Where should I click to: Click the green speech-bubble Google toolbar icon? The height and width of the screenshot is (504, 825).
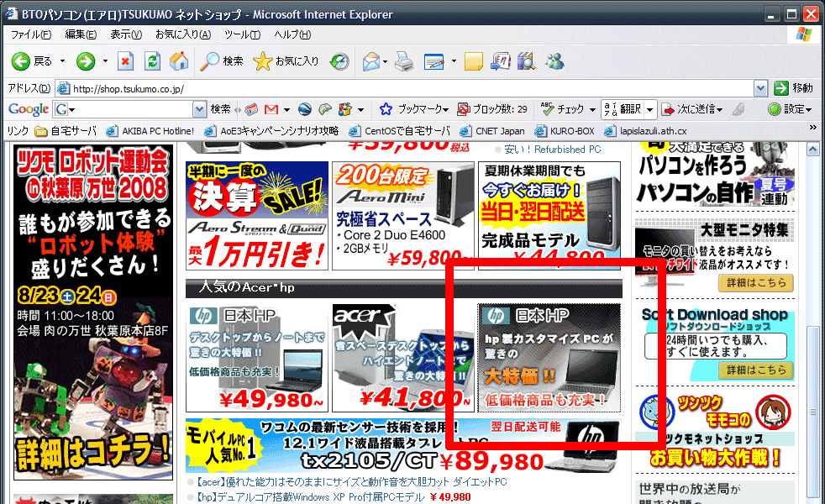tap(325, 109)
